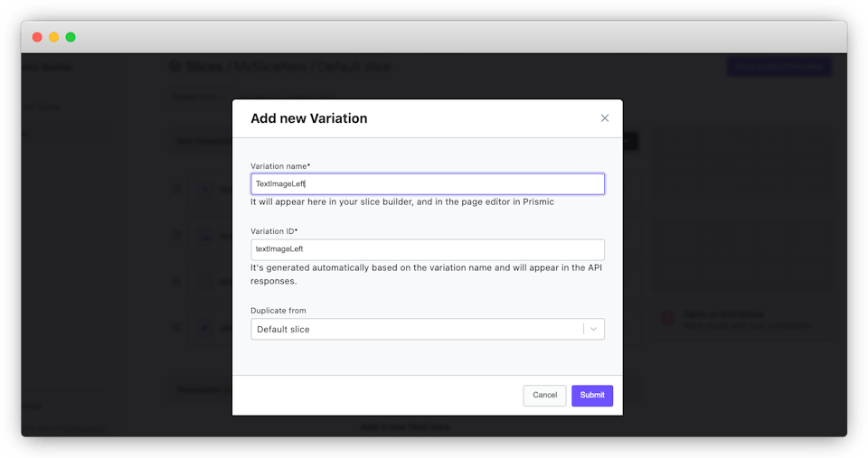Click the dropdown chevron beside Default slice
868x458 pixels.
click(x=593, y=329)
